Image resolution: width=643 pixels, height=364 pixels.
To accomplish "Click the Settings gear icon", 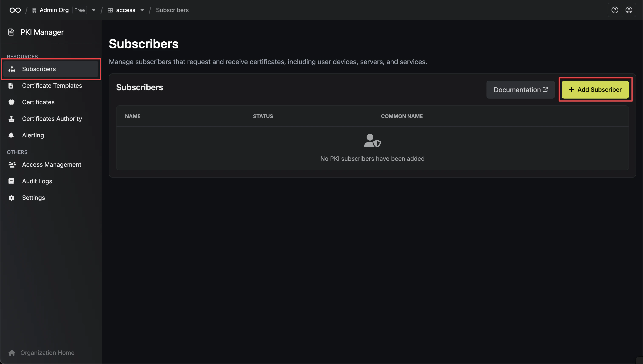I will [x=11, y=198].
